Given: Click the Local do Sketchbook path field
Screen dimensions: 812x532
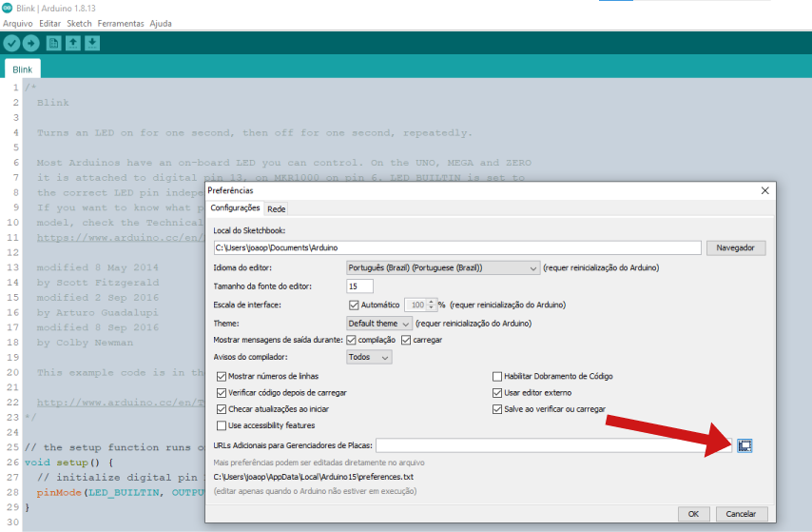Looking at the screenshot, I should pos(457,247).
